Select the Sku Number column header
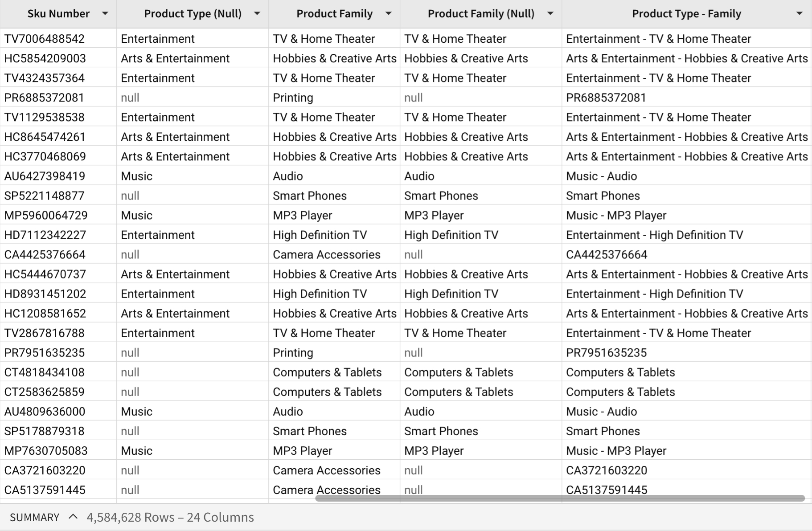The image size is (812, 531). pos(58,14)
